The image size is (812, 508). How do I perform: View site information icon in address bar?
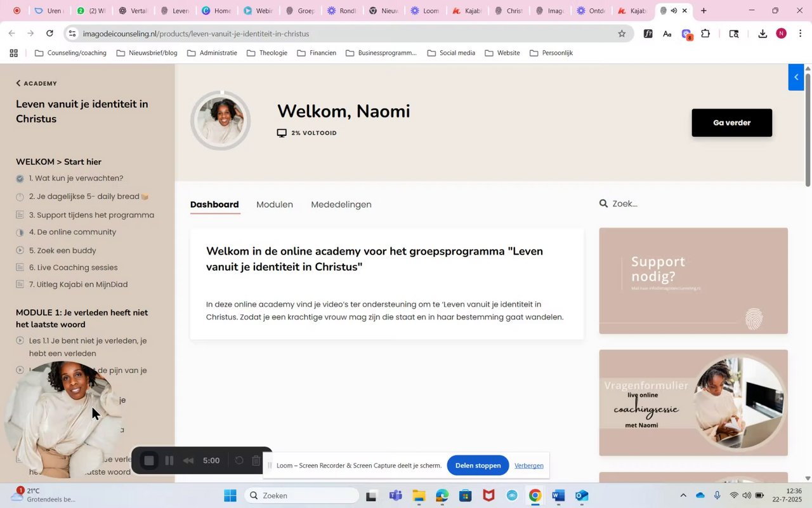72,34
